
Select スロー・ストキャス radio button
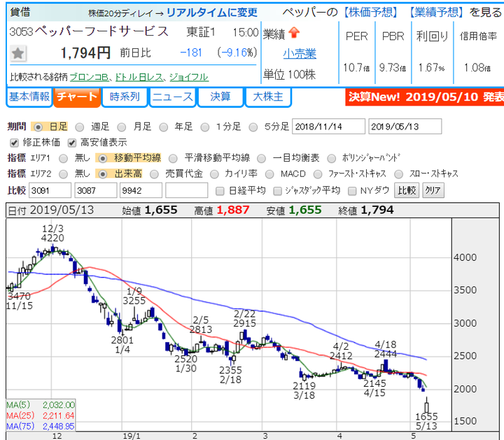click(398, 174)
